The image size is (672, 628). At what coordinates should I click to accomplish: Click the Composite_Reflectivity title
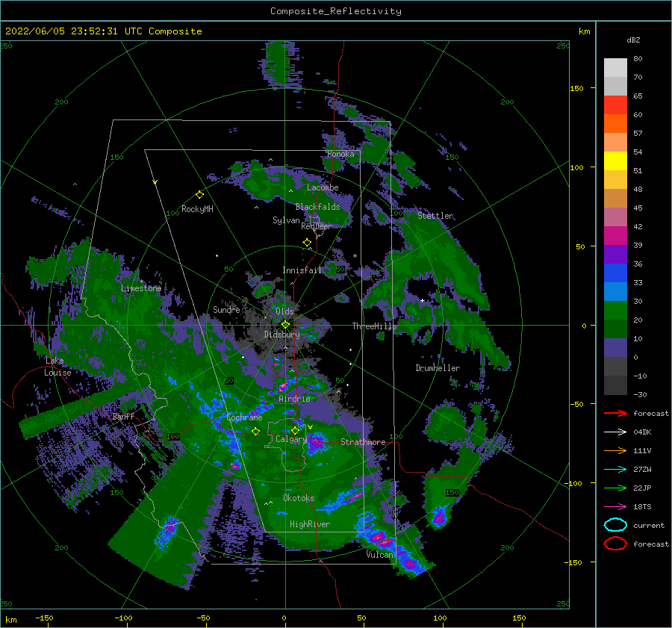tap(336, 11)
